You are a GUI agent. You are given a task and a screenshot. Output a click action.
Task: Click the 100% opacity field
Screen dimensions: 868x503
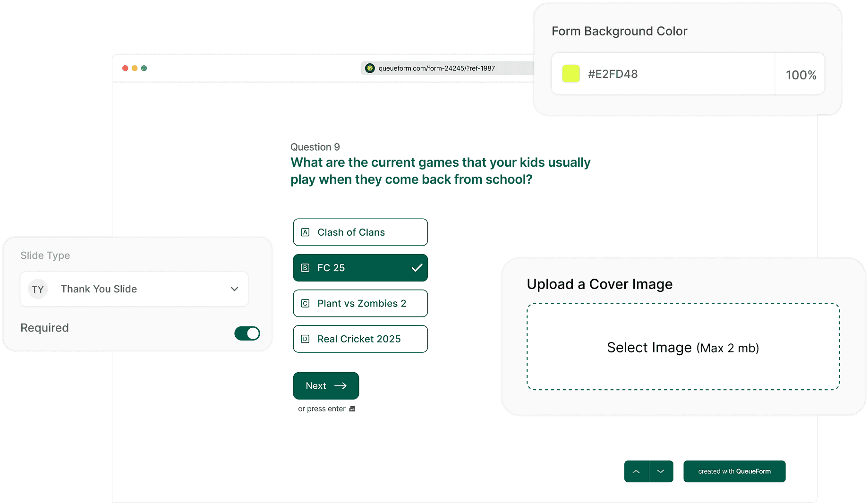pos(800,75)
